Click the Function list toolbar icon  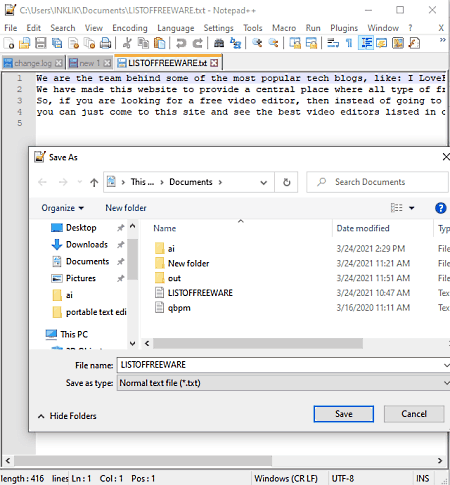click(x=414, y=43)
